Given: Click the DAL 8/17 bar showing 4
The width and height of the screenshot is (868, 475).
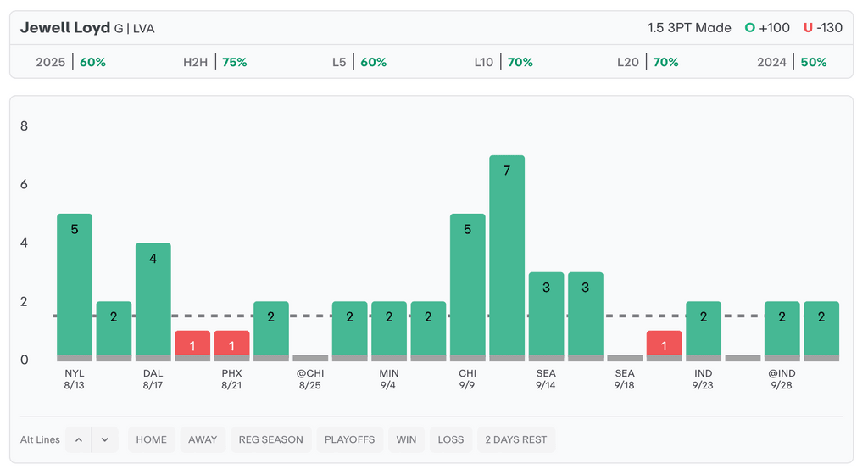Looking at the screenshot, I should click(153, 299).
